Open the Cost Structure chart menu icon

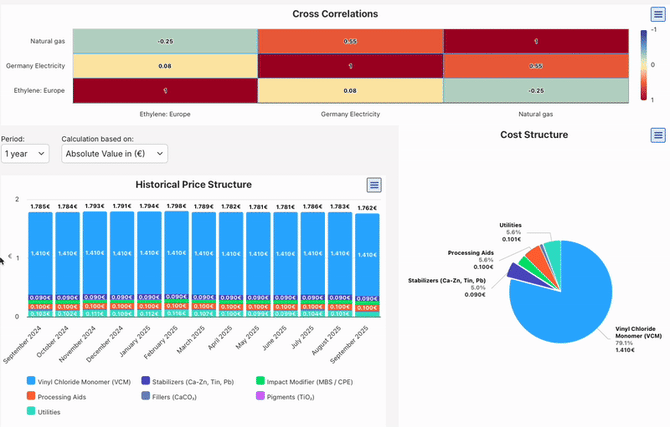coord(657,135)
